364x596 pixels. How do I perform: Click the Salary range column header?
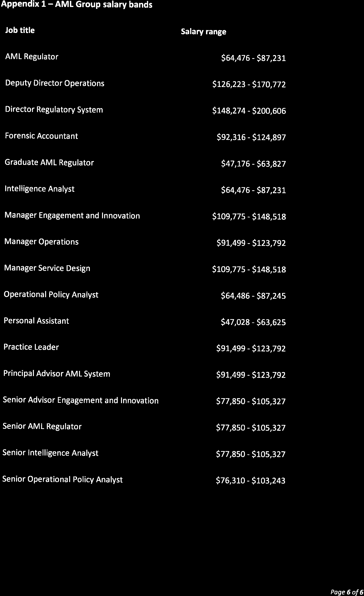coord(203,32)
